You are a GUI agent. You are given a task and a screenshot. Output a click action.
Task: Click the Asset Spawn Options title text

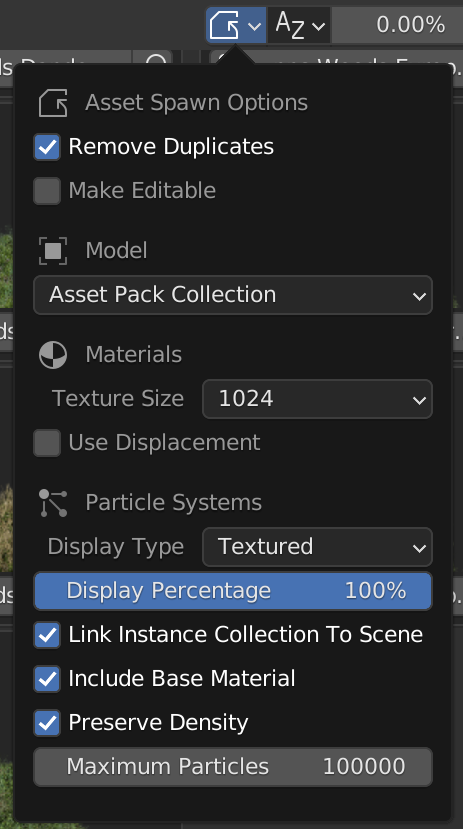coord(197,103)
